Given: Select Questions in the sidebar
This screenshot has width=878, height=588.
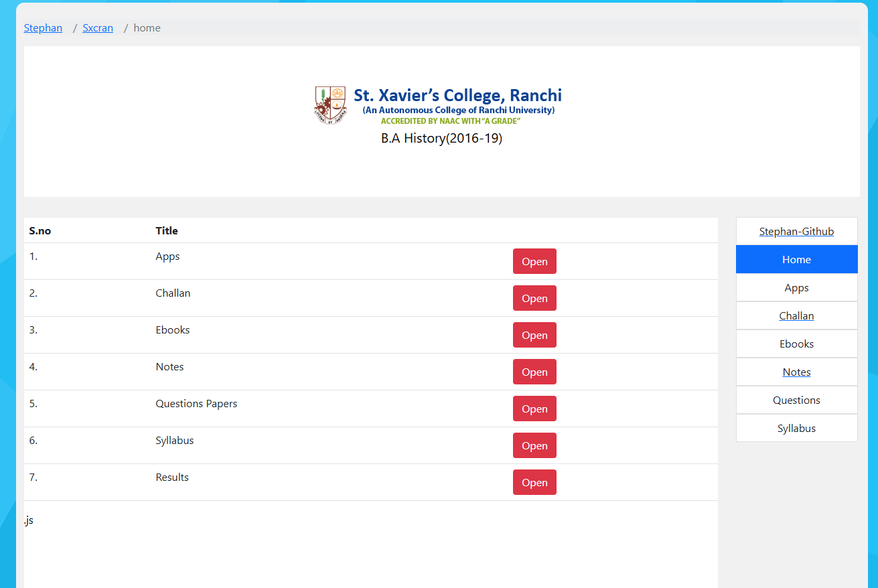Looking at the screenshot, I should 796,400.
